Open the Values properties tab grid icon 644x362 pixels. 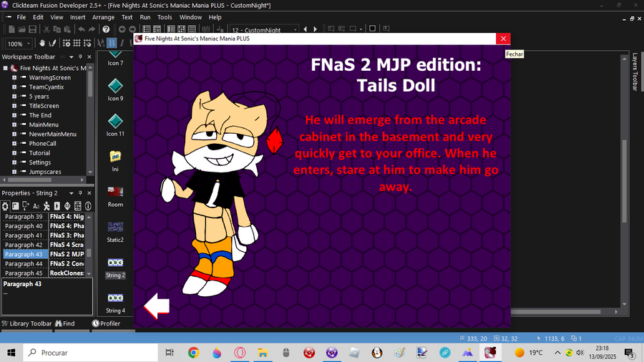(x=77, y=206)
